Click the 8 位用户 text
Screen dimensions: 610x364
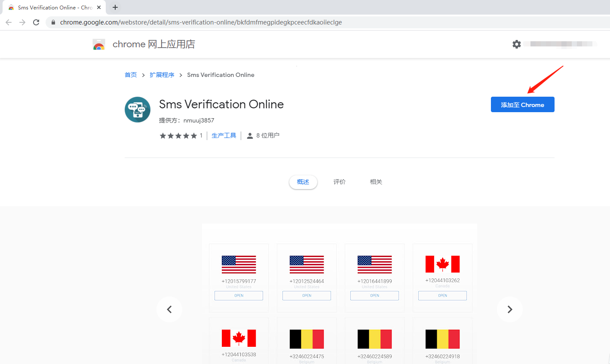[268, 135]
